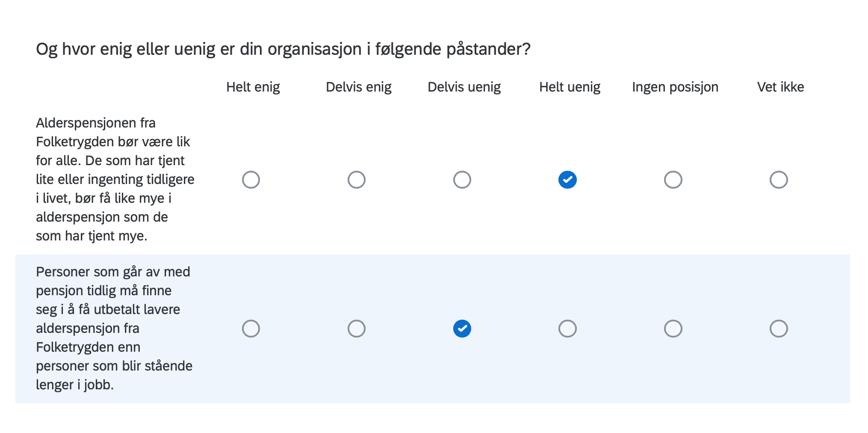Screen dimensions: 868x433
Task: Click the question heading about organisasjon påstander
Action: pyautogui.click(x=283, y=49)
